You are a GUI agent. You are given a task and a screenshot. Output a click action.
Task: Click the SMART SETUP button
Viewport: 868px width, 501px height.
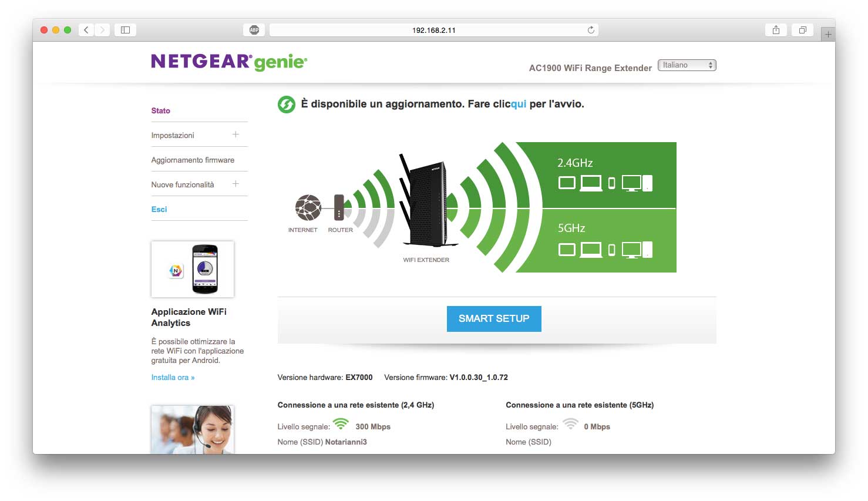click(x=494, y=318)
